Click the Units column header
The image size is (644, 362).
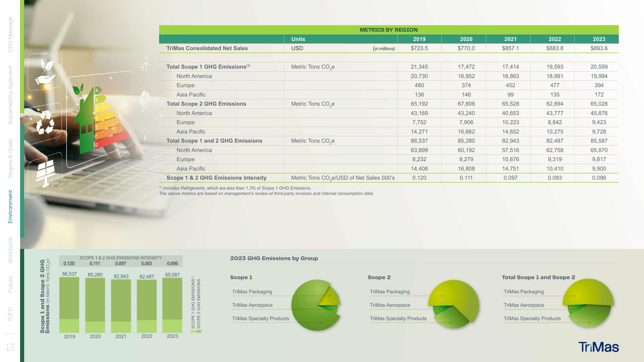click(x=298, y=39)
